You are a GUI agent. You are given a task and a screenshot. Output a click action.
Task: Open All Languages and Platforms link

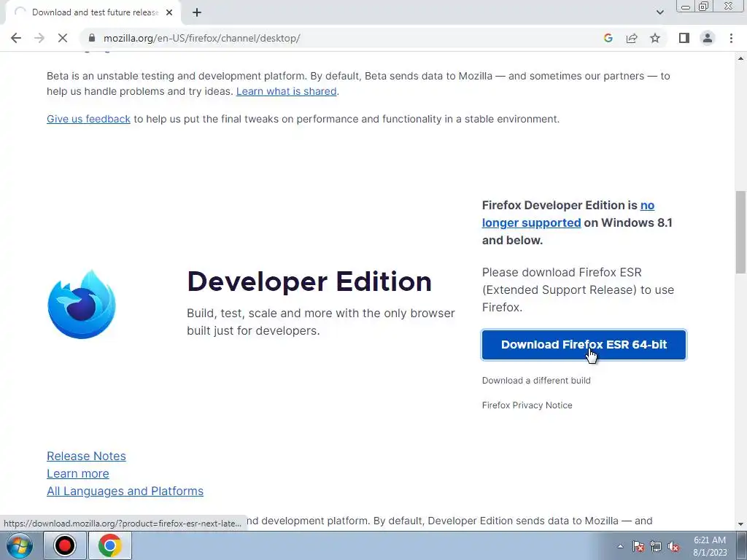(125, 491)
